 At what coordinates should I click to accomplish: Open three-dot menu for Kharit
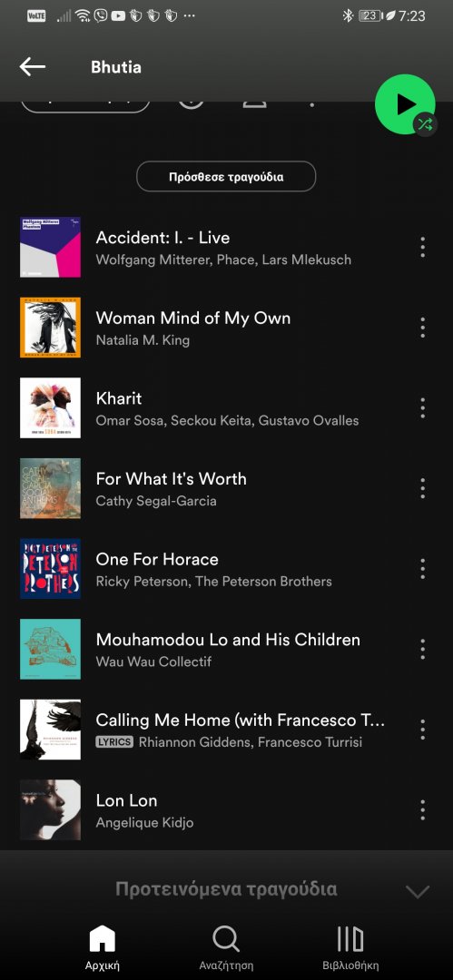(423, 408)
